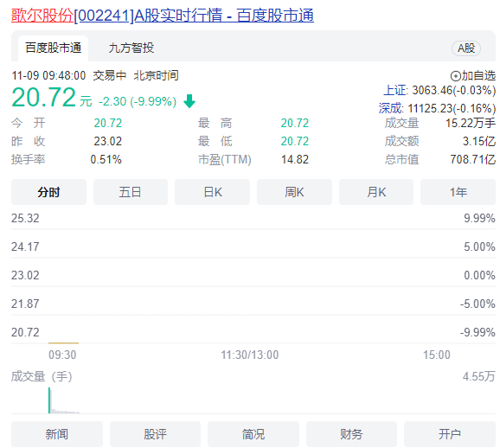Click the 09:30 time axis label

[x=62, y=355]
